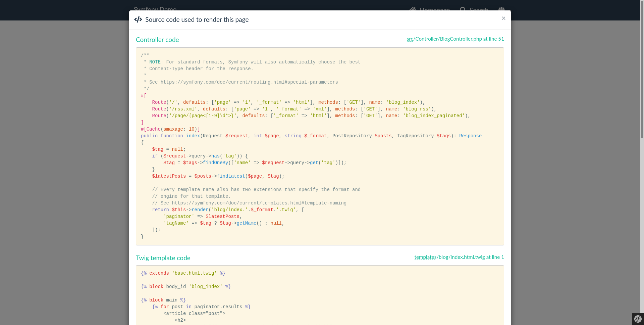Open src/Controller/BlogController.php link

455,39
